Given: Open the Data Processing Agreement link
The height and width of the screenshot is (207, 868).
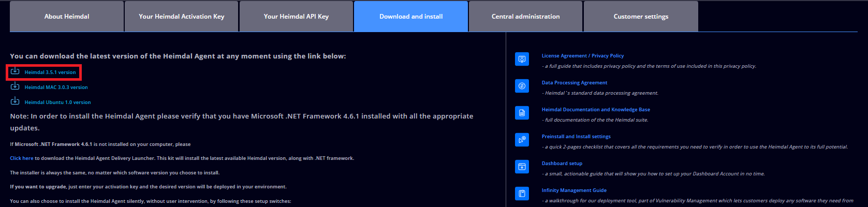Looking at the screenshot, I should [x=575, y=83].
